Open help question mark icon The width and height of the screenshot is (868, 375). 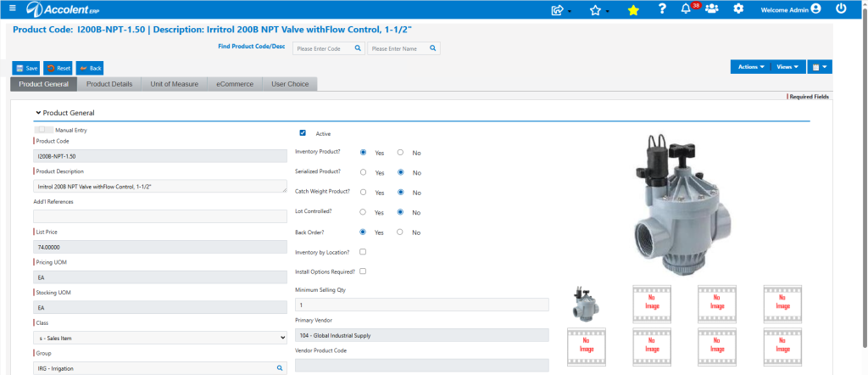click(x=662, y=8)
